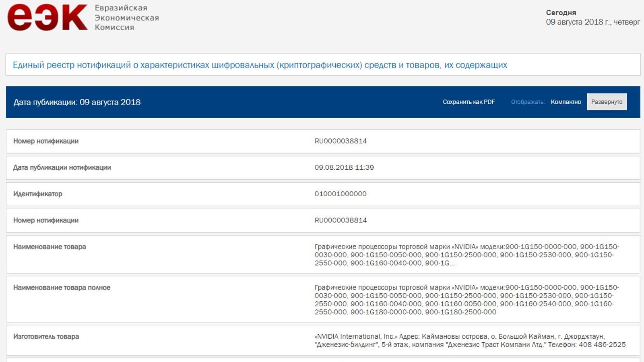Click the first Номер нотификации label
The height and width of the screenshot is (362, 644).
click(46, 141)
